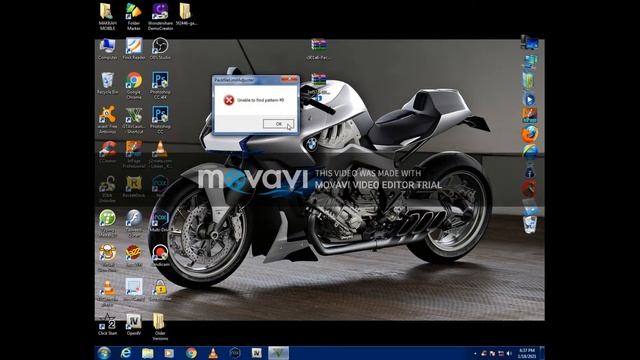Click the media player icon in right dock

click(530, 99)
